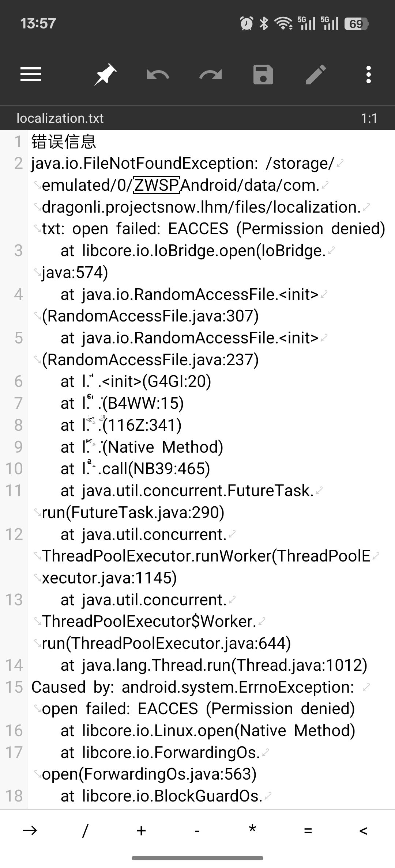Place cursor in line 1 Chinese text

click(x=64, y=142)
